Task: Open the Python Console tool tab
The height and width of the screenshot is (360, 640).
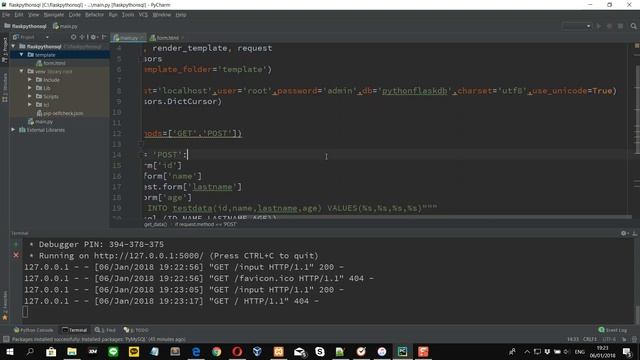Action: coord(33,330)
